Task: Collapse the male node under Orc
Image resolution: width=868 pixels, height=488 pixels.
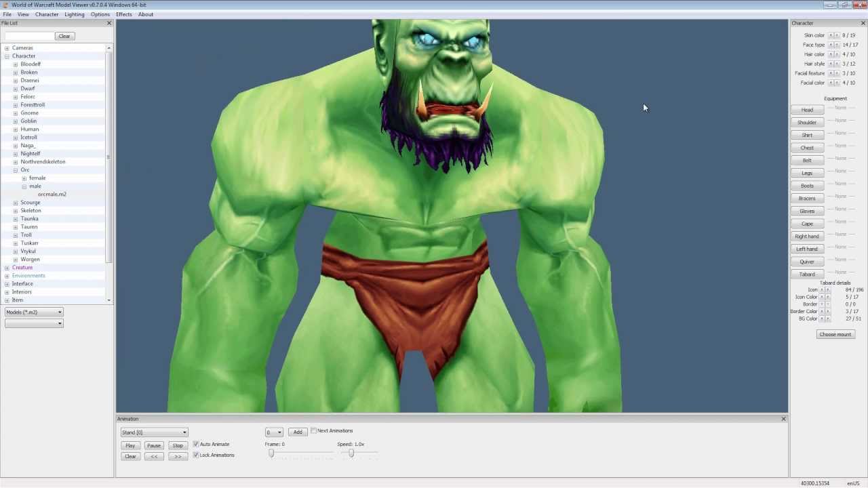Action: (24, 186)
